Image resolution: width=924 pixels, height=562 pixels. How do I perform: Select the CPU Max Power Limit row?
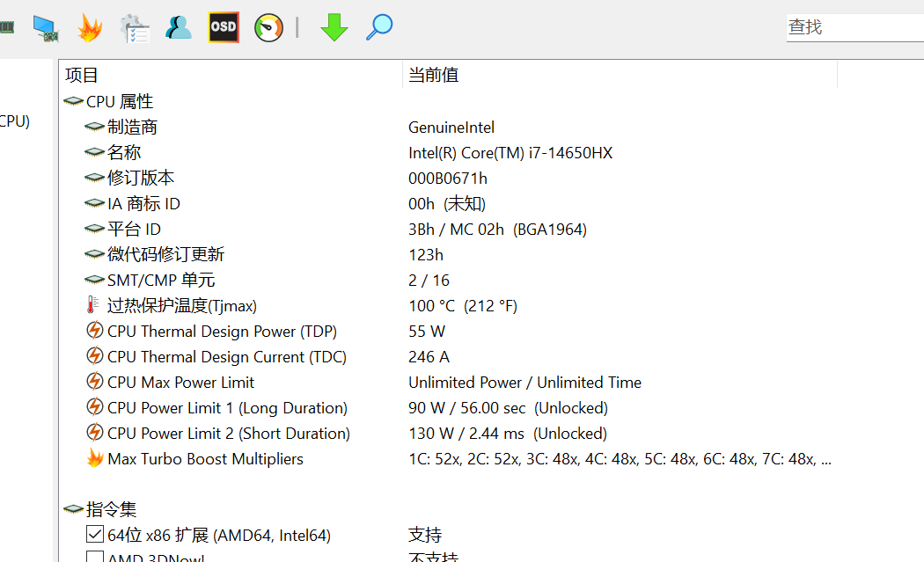[x=181, y=383]
